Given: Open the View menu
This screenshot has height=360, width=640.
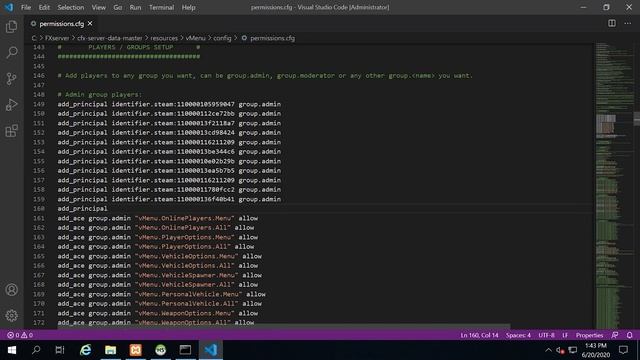Looking at the screenshot, I should pyautogui.click(x=98, y=7).
